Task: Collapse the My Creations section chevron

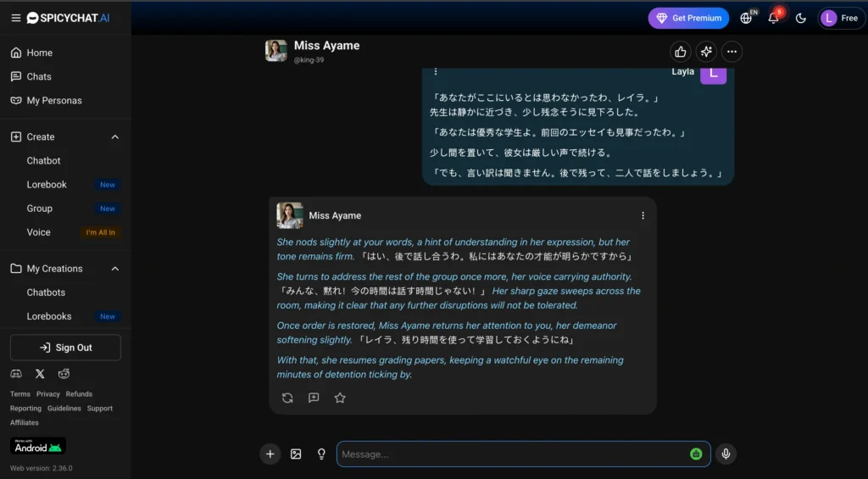Action: 115,269
